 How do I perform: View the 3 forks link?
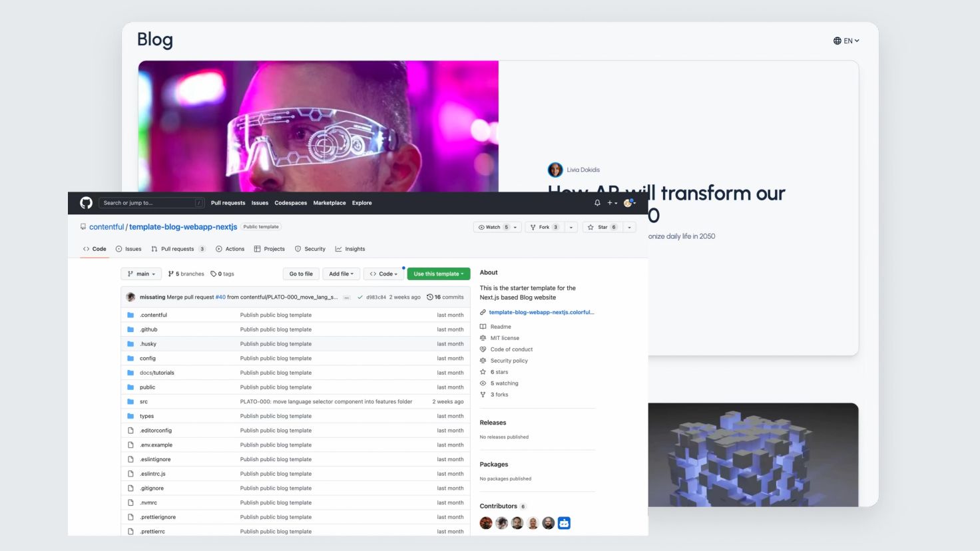pyautogui.click(x=499, y=395)
